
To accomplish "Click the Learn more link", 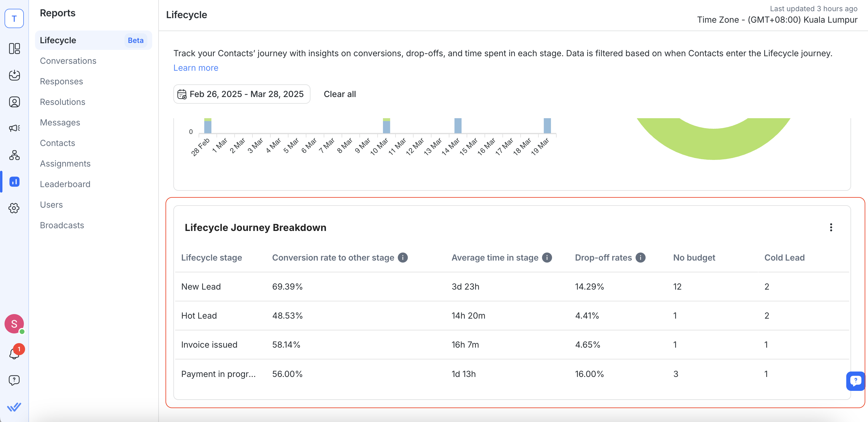I will tap(196, 68).
